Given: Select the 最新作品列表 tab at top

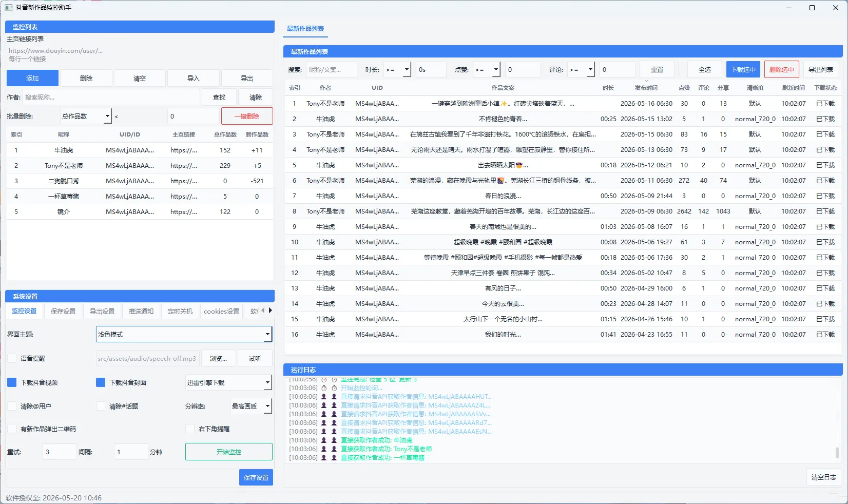Looking at the screenshot, I should 305,29.
